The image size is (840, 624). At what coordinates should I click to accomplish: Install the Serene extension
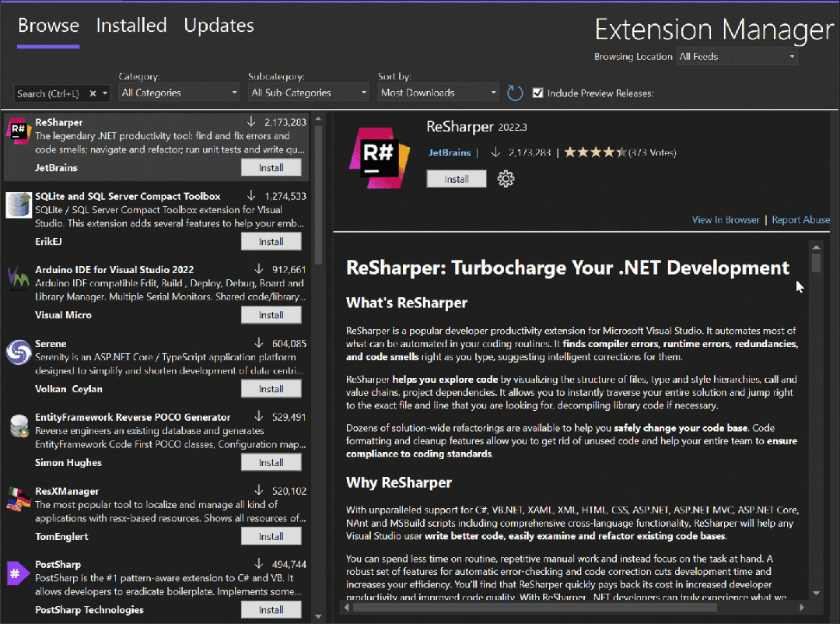click(x=271, y=389)
